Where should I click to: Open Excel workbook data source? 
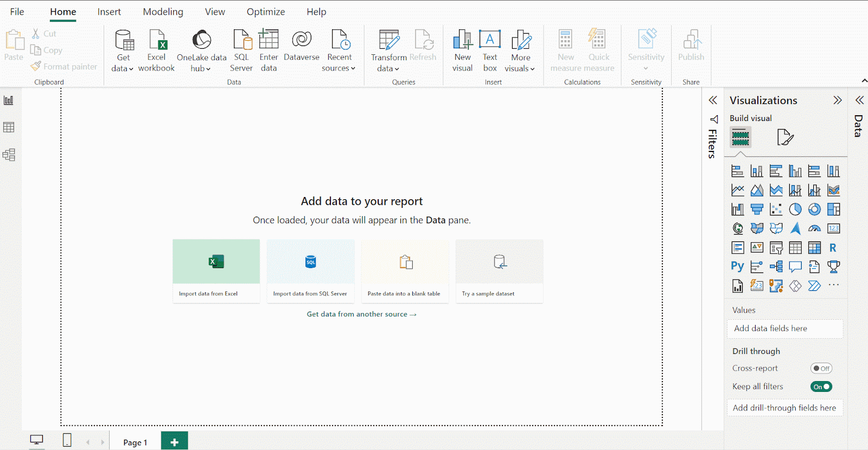(x=156, y=50)
